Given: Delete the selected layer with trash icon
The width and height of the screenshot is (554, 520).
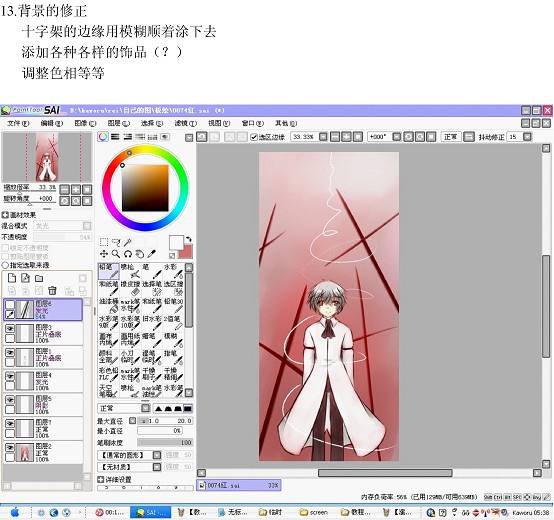Looking at the screenshot, I should 52,291.
